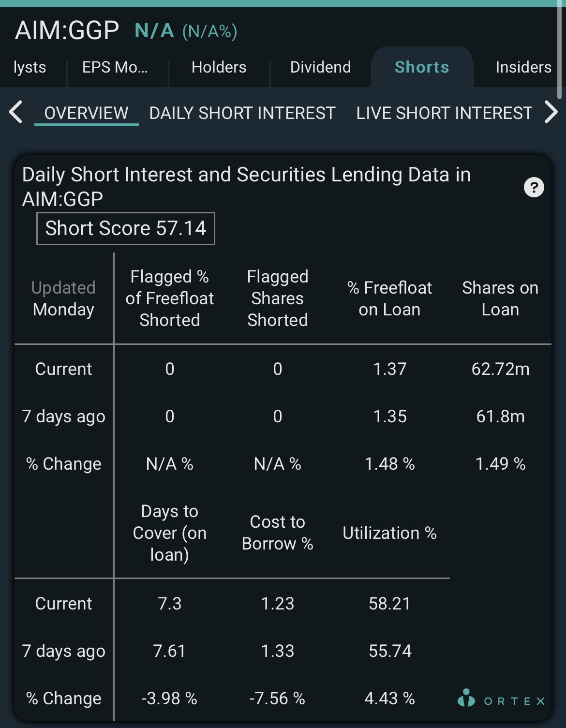Click the AIM:GGP ticker title
566x728 pixels.
(x=67, y=30)
